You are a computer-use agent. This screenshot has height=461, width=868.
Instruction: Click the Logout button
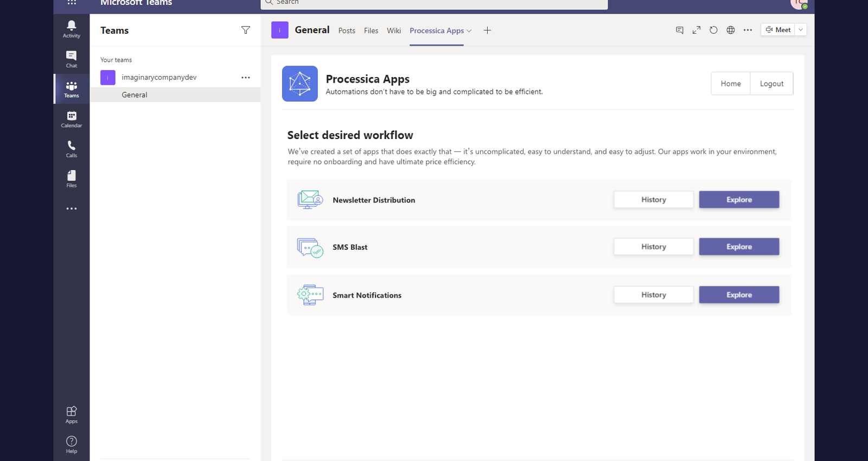click(x=771, y=84)
